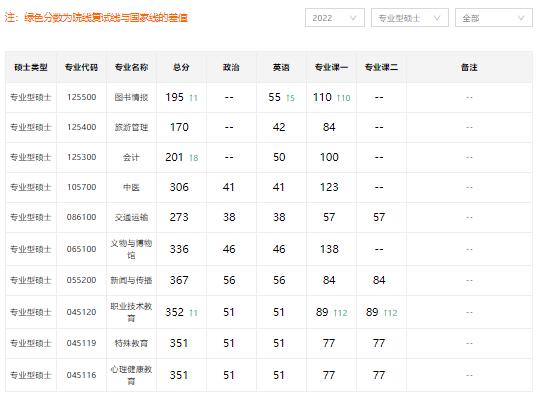Screen dimensions: 538x398
Task: Select major code 045120
Action: (x=81, y=312)
